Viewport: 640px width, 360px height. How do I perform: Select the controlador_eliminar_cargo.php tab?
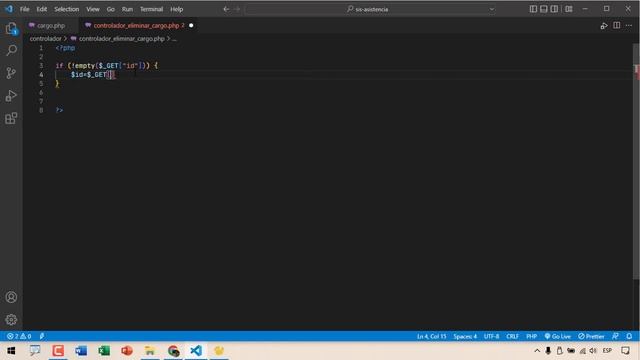(x=136, y=25)
